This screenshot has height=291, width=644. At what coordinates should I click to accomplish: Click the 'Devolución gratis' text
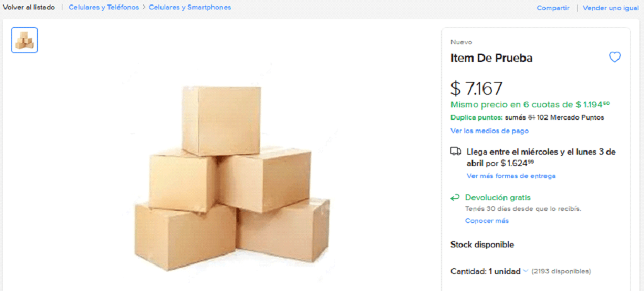[498, 198]
